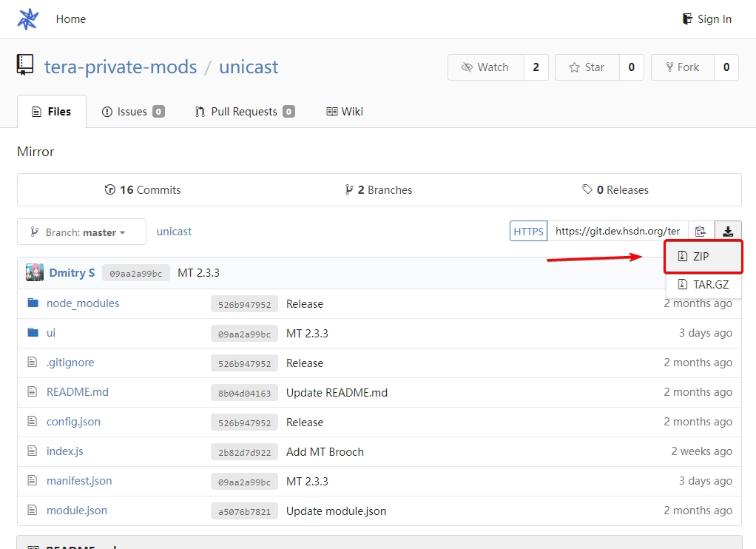This screenshot has height=549, width=756.
Task: Select HTTPS clone protocol button
Action: pyautogui.click(x=528, y=232)
